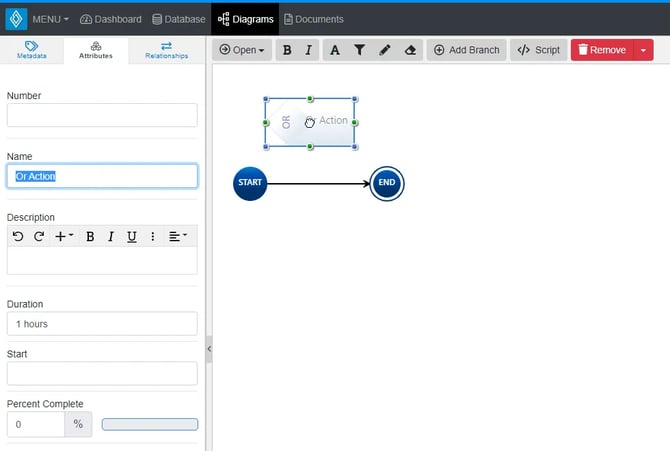This screenshot has width=670, height=451.
Task: Click the top-left blue resize handle
Action: point(266,99)
